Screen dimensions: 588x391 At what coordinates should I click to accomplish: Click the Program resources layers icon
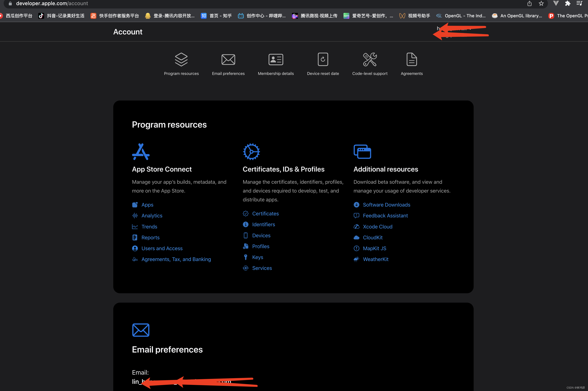click(181, 60)
